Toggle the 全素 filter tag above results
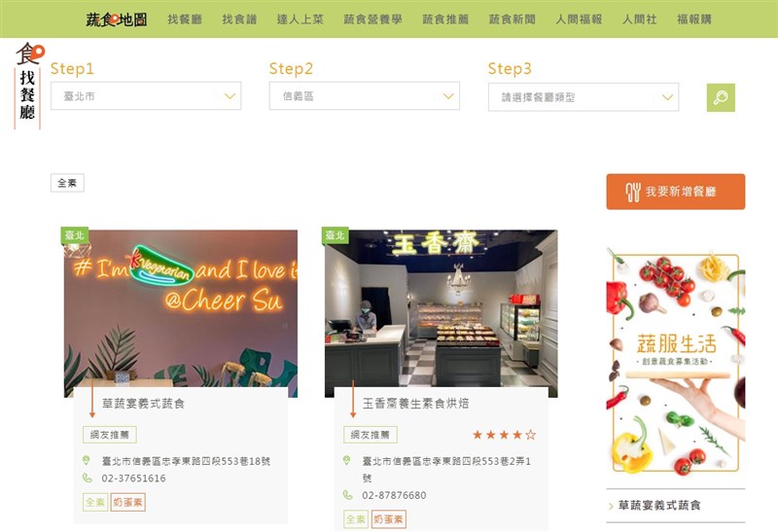Viewport: 778px width, 532px height. pos(67,183)
